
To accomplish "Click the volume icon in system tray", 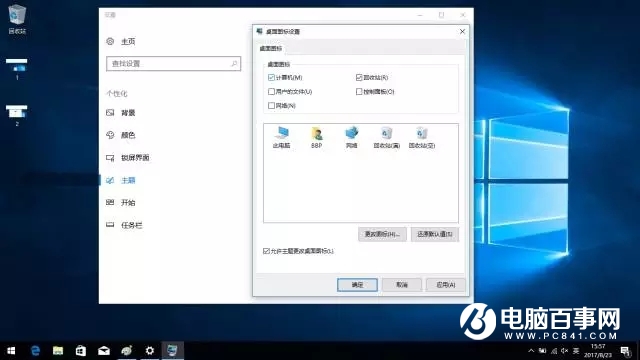I will tap(565, 351).
